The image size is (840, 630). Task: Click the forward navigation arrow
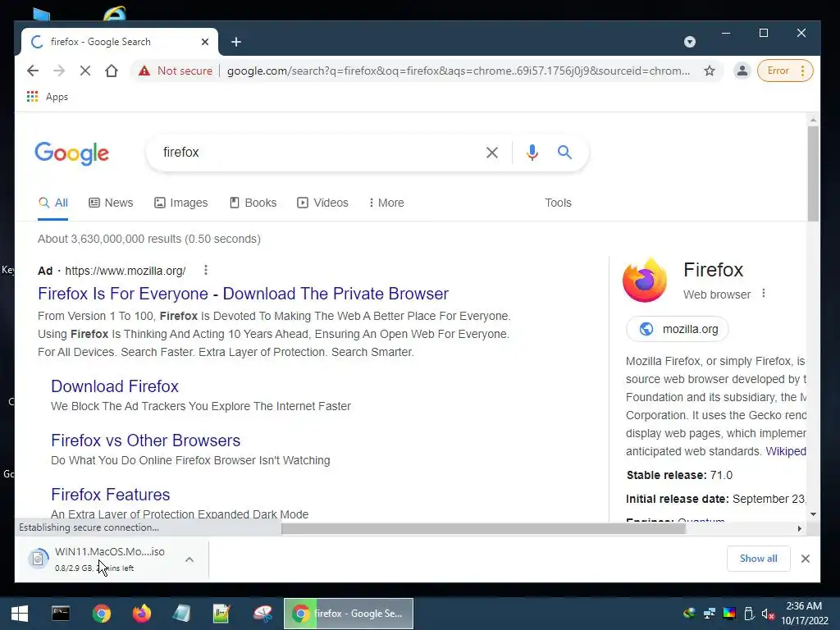(59, 71)
